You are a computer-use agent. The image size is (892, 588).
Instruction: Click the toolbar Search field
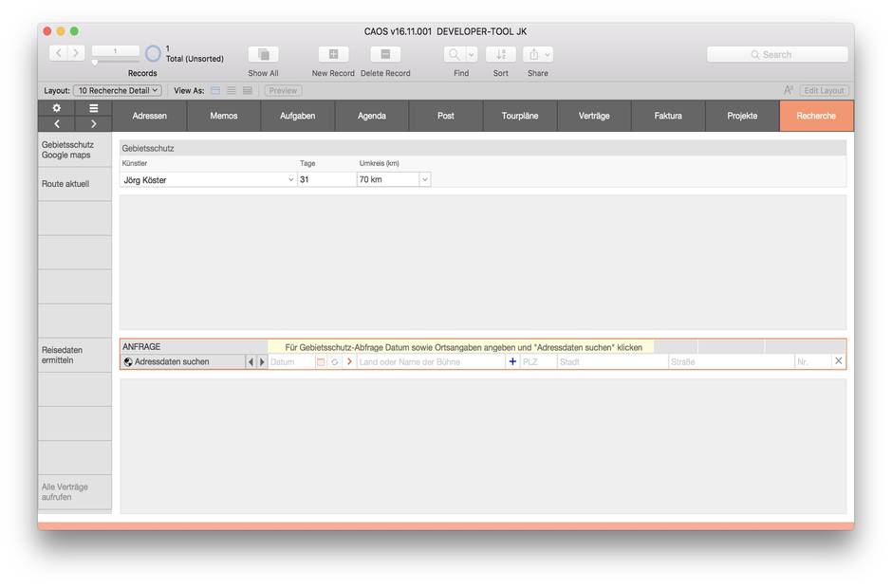(x=777, y=55)
